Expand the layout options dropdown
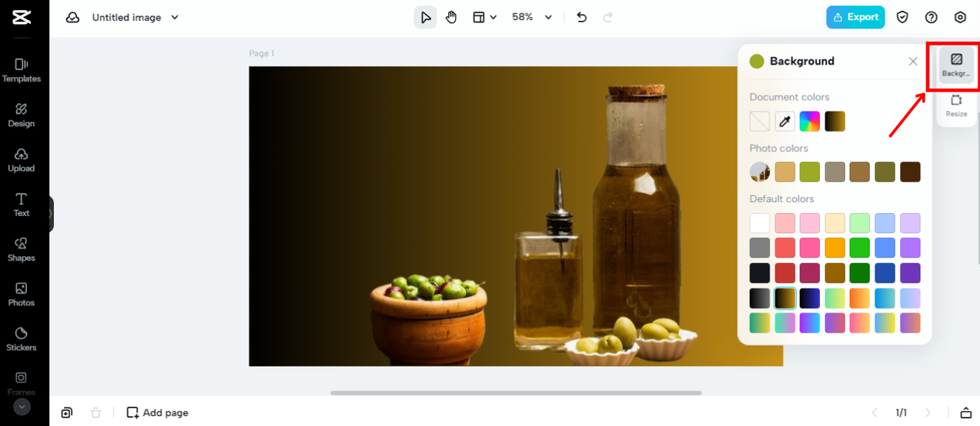 (484, 17)
